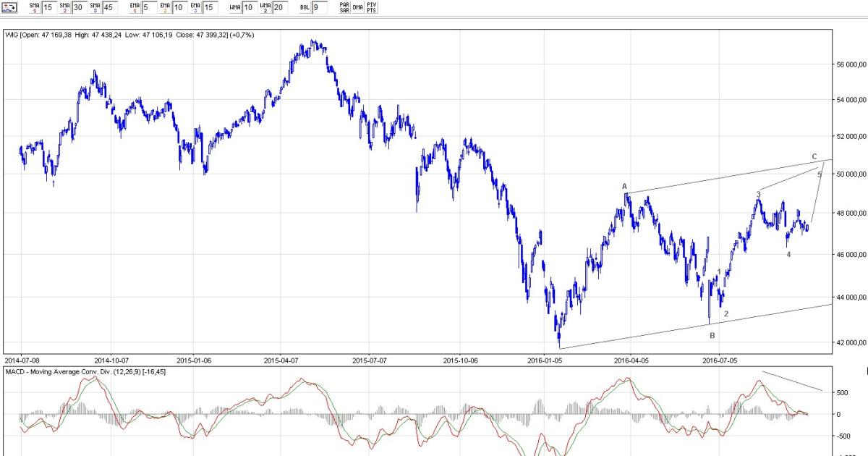Enable the EMA 2 moving average

[x=166, y=7]
